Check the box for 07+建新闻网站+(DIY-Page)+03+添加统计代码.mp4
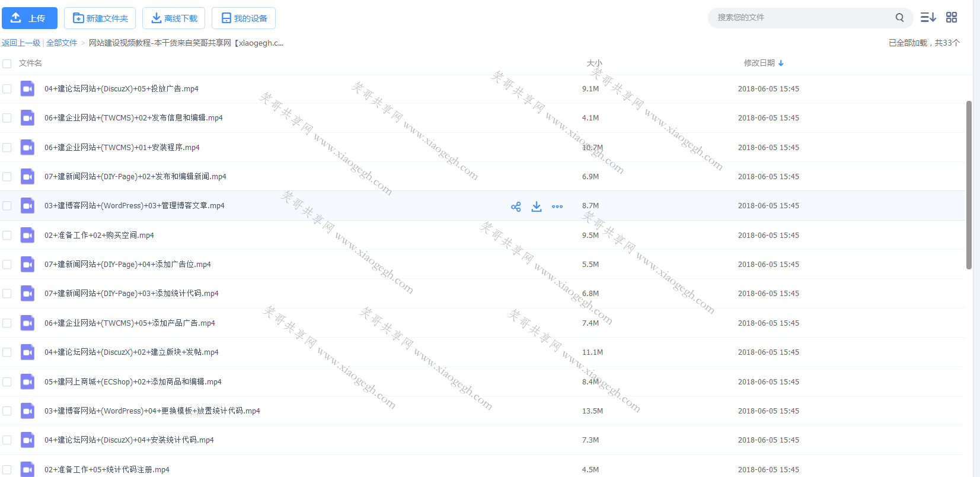980x477 pixels. [x=7, y=294]
